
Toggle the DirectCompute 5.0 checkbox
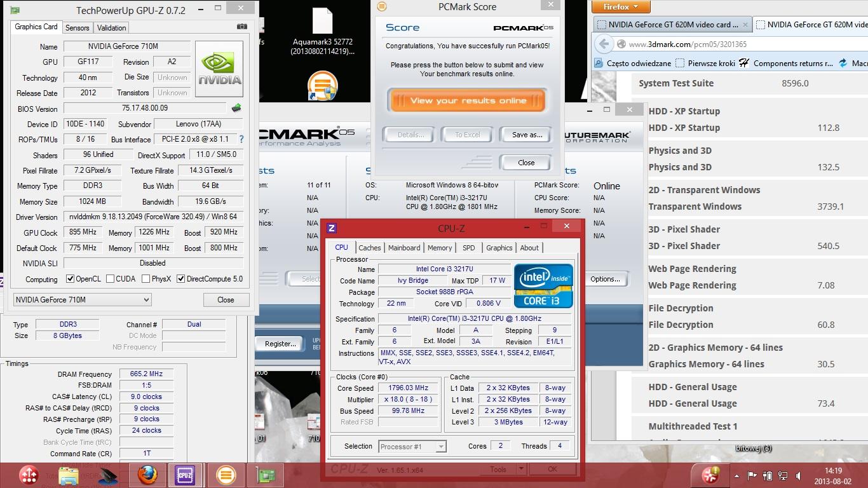pos(181,279)
